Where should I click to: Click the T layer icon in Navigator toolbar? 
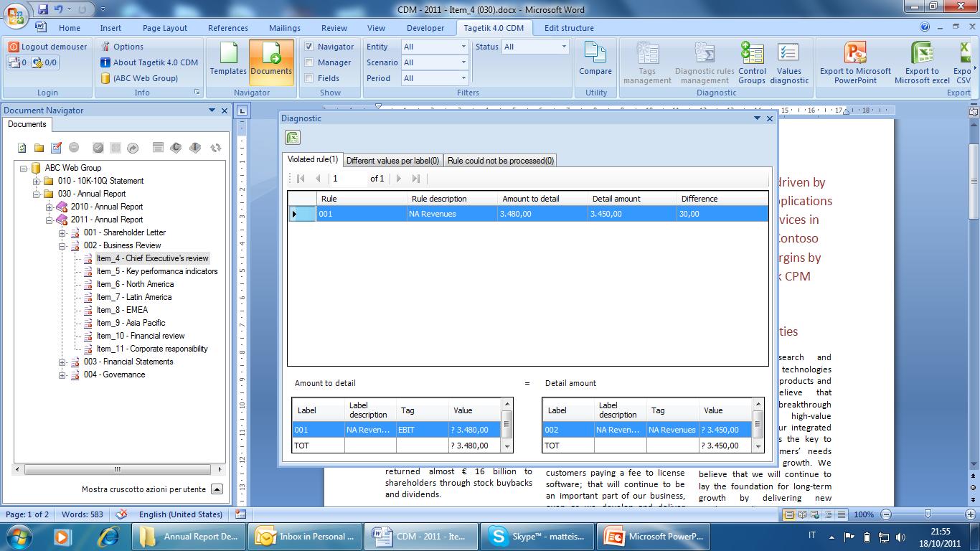click(195, 148)
